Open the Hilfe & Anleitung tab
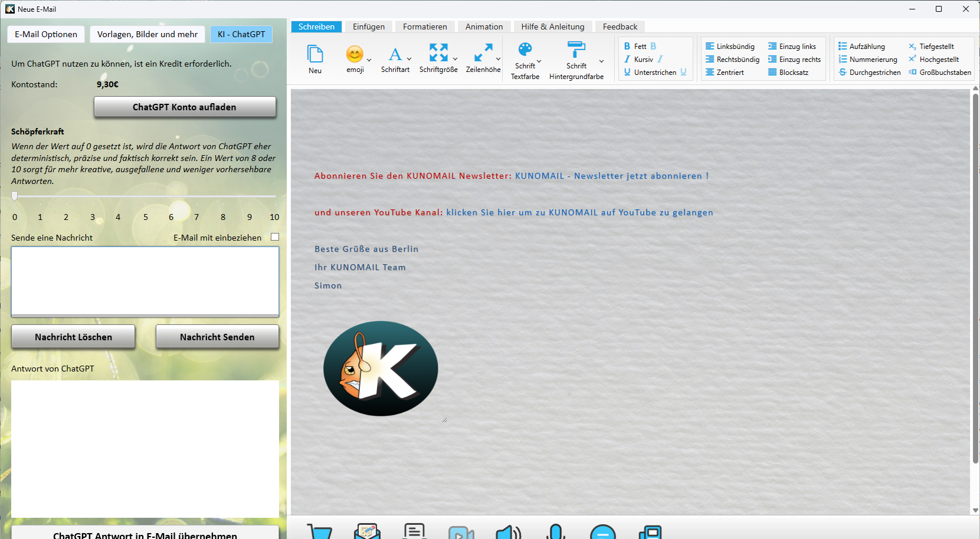980x539 pixels. [553, 27]
